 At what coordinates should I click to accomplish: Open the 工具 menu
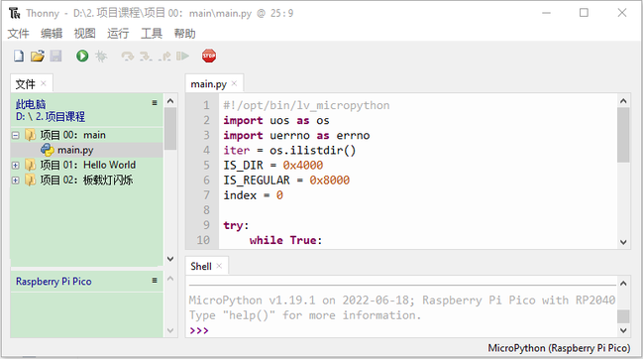click(x=152, y=34)
